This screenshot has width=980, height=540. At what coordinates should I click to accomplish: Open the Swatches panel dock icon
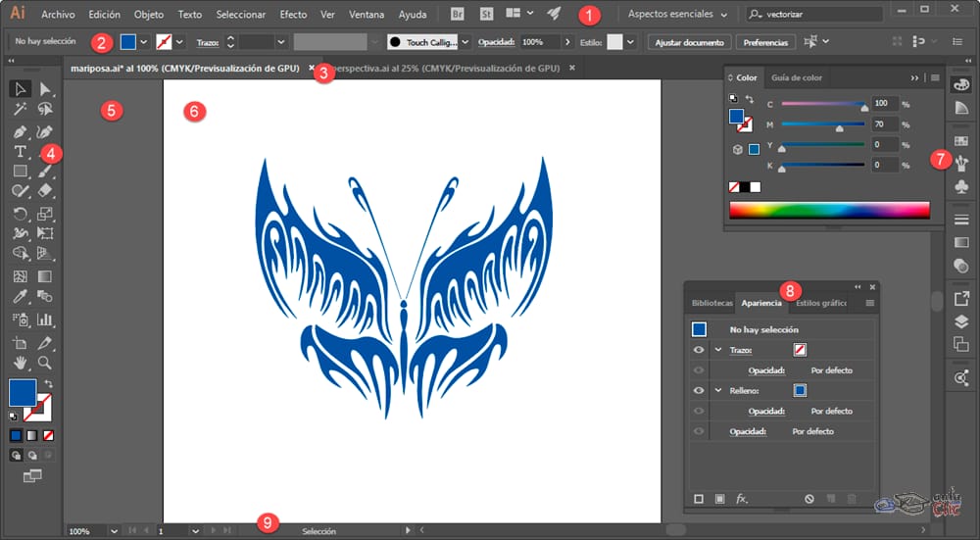point(961,141)
